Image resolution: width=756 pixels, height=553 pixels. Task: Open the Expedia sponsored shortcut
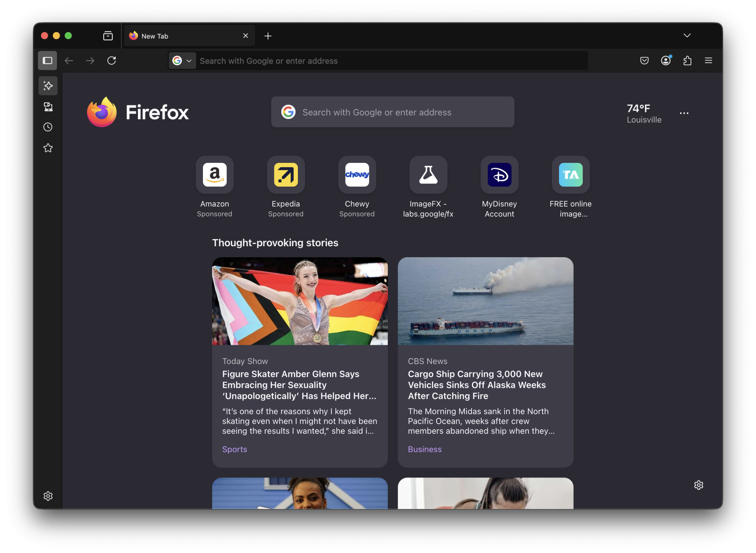coord(286,187)
